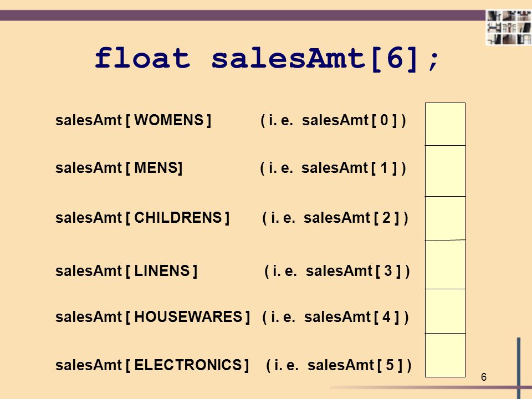Click the salesAmt [ CHILDRENS ] label
This screenshot has height=399, width=532.
click(142, 218)
